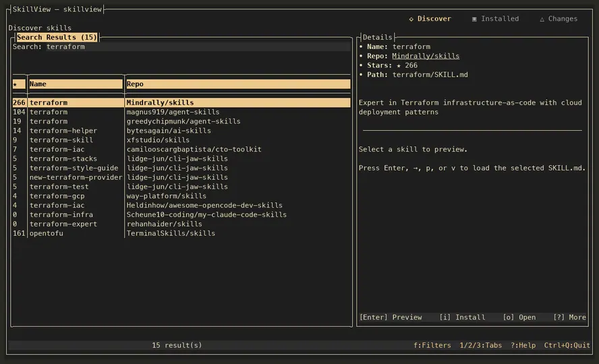Select the magnus919/agent-skills row
The width and height of the screenshot is (599, 364).
(181, 112)
